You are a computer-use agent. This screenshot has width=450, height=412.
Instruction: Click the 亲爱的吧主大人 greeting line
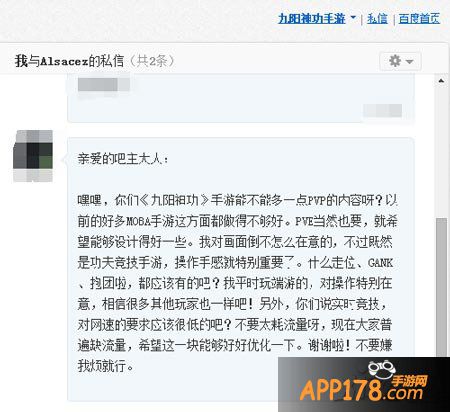click(123, 159)
